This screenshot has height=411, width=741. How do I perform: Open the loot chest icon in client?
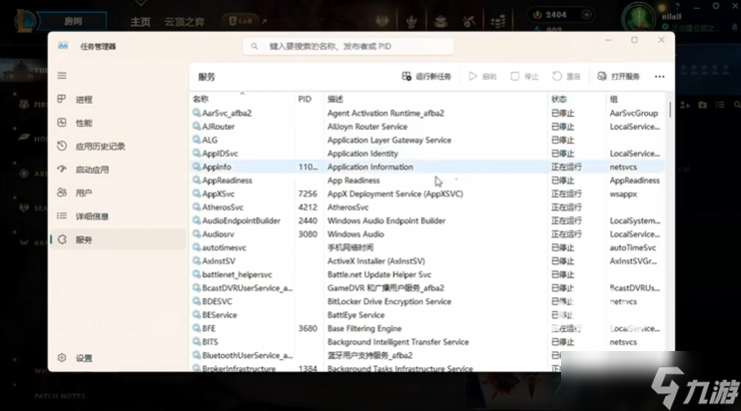point(441,21)
